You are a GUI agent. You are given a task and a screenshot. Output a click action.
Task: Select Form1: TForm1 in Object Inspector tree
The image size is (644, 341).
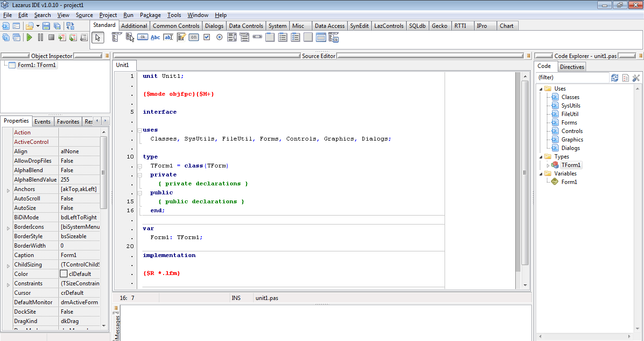[x=37, y=65]
